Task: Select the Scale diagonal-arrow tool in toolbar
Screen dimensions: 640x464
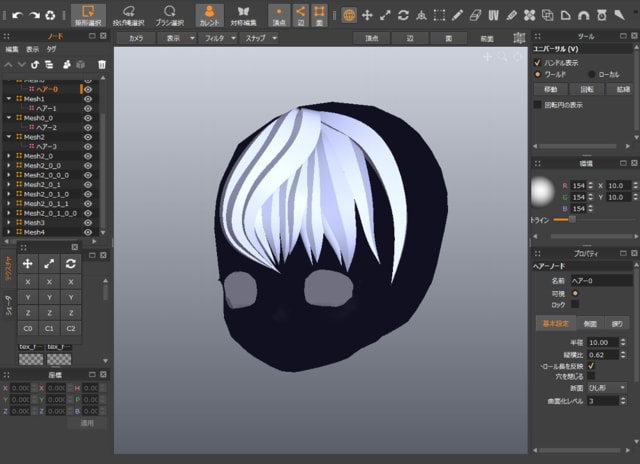Action: (385, 16)
